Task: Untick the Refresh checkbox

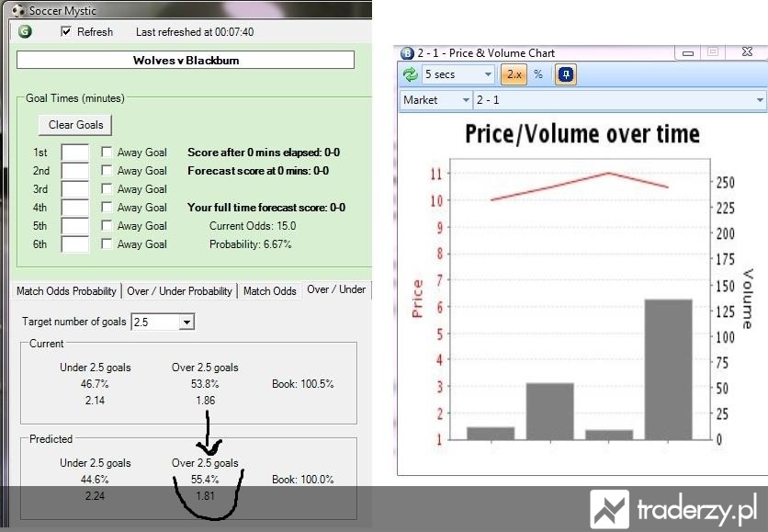Action: coord(65,31)
